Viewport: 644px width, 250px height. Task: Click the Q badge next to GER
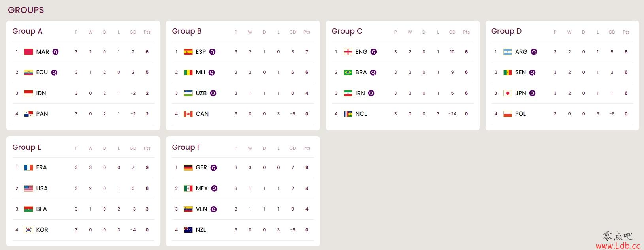click(213, 167)
